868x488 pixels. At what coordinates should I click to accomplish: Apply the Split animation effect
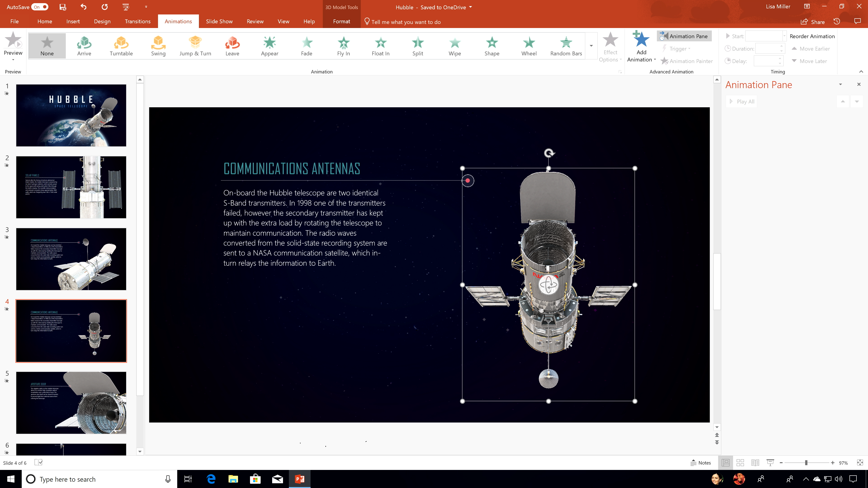pos(417,46)
